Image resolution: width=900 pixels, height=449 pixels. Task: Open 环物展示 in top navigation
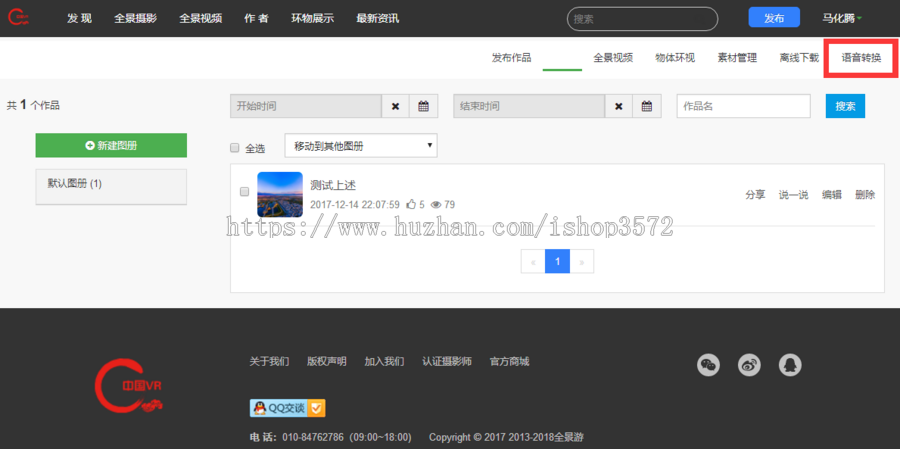click(312, 18)
